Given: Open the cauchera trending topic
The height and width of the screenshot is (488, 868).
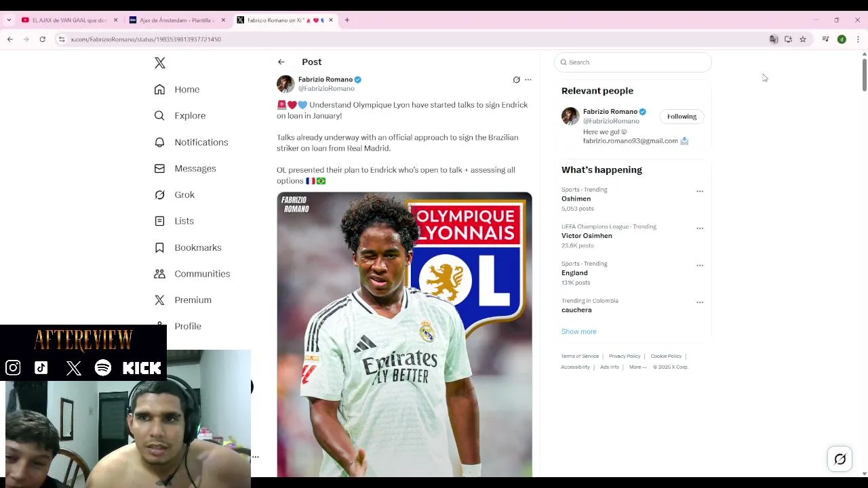Looking at the screenshot, I should pos(576,310).
